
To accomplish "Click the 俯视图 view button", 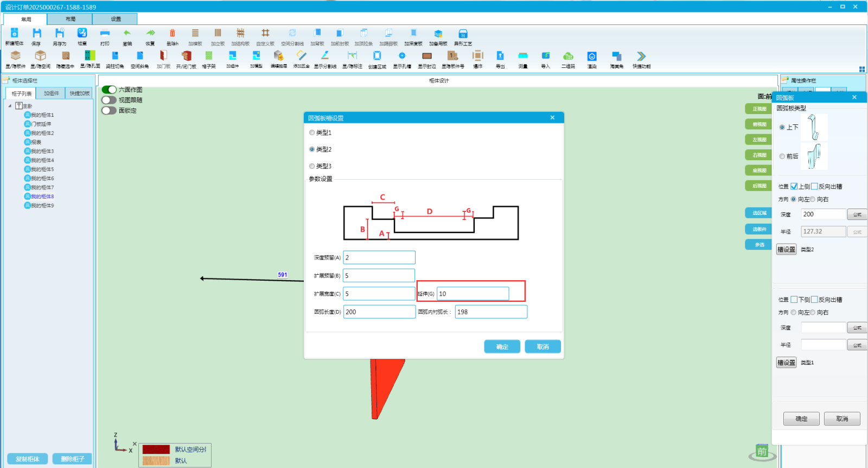I will [x=759, y=124].
